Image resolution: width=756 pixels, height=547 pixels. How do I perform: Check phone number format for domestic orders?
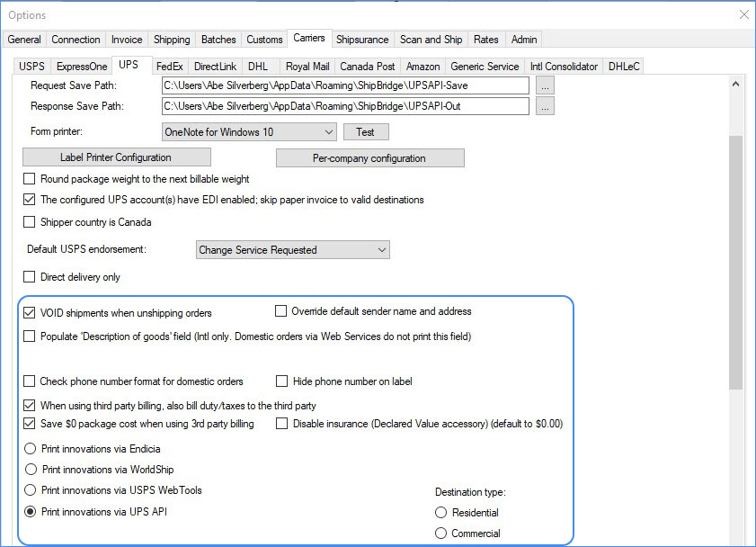pyautogui.click(x=30, y=381)
